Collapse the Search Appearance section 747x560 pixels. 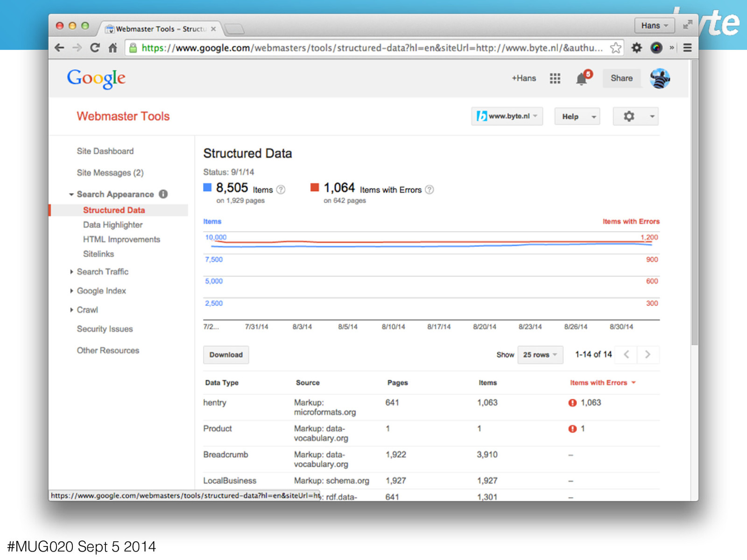click(71, 195)
